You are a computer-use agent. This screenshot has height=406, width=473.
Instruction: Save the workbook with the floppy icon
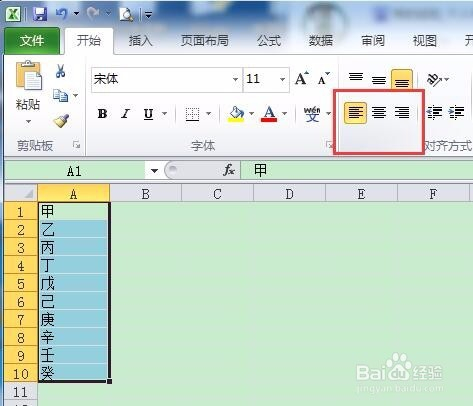click(40, 14)
